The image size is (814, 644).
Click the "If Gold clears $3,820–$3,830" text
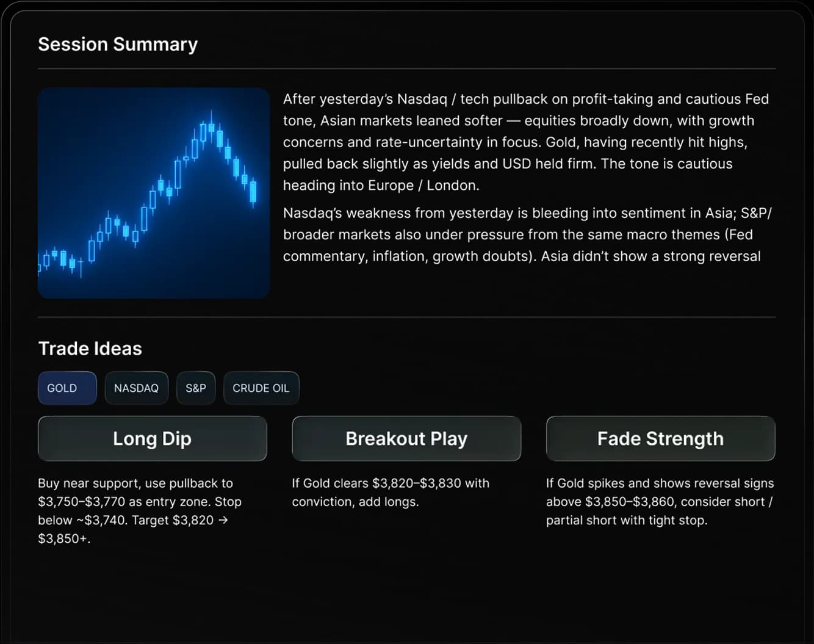tap(391, 492)
